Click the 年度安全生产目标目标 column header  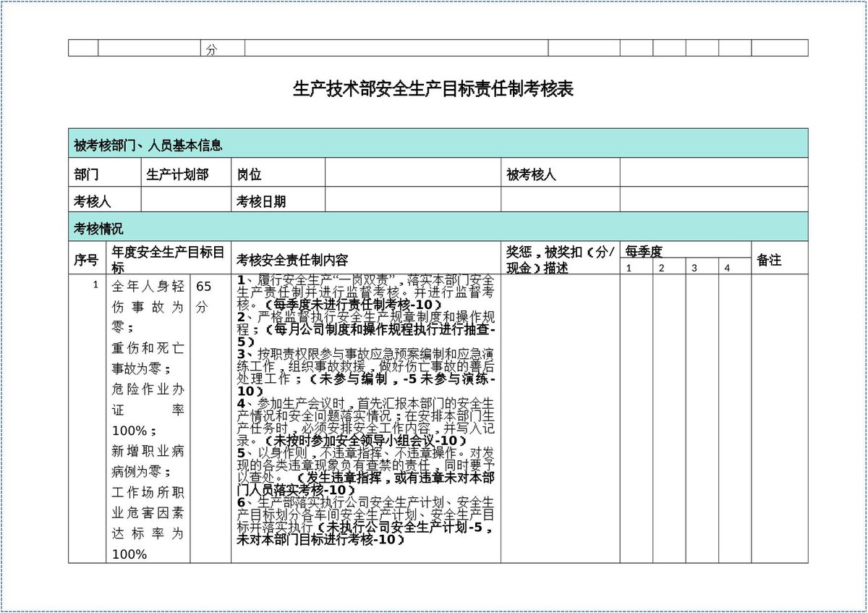[169, 258]
